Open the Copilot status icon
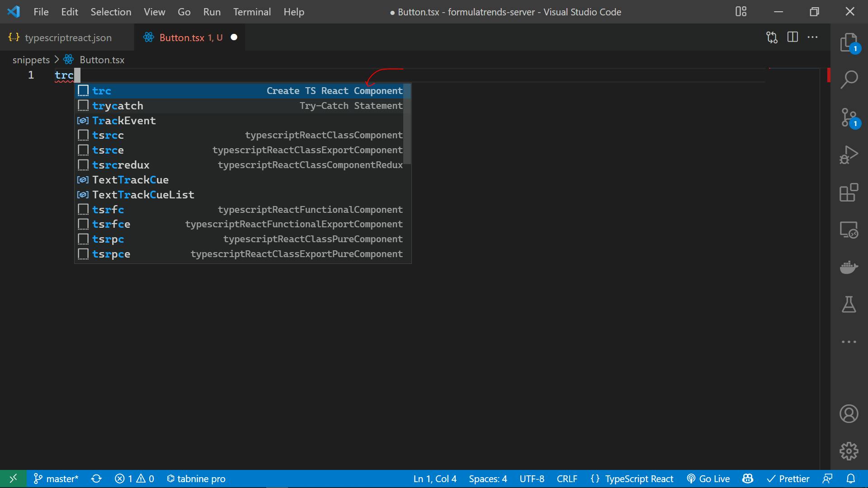The height and width of the screenshot is (488, 868). (x=748, y=479)
